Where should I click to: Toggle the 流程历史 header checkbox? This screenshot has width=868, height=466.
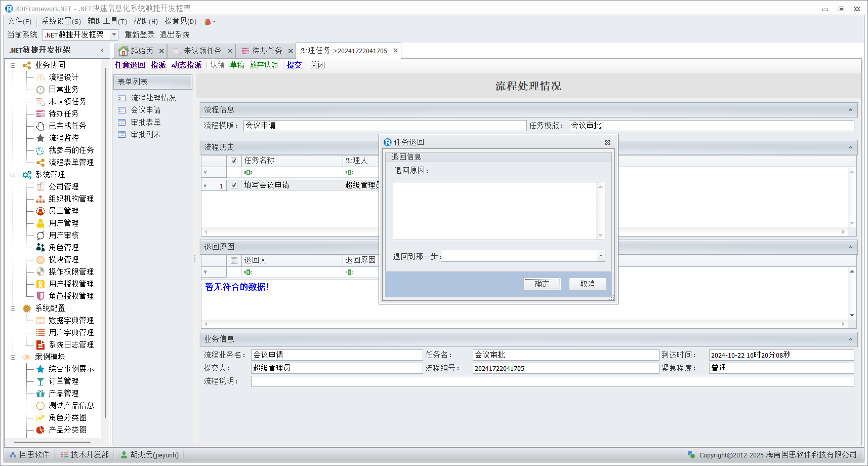[234, 161]
